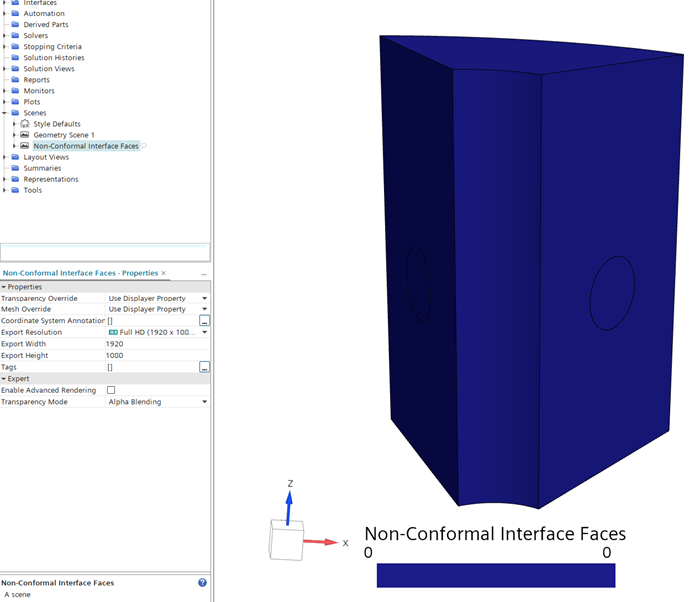Click the Non-Conformal Interface Faces scene icon

25,146
